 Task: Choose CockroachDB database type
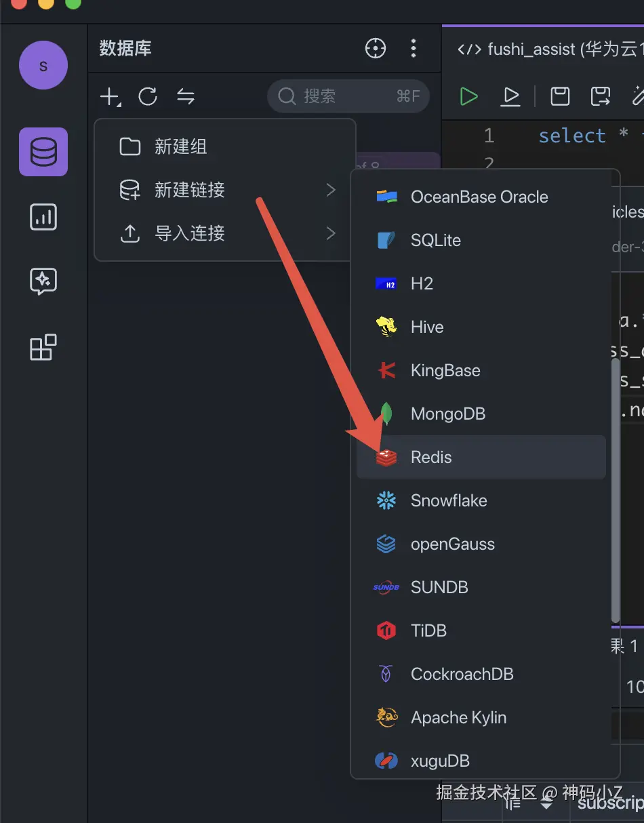481,674
